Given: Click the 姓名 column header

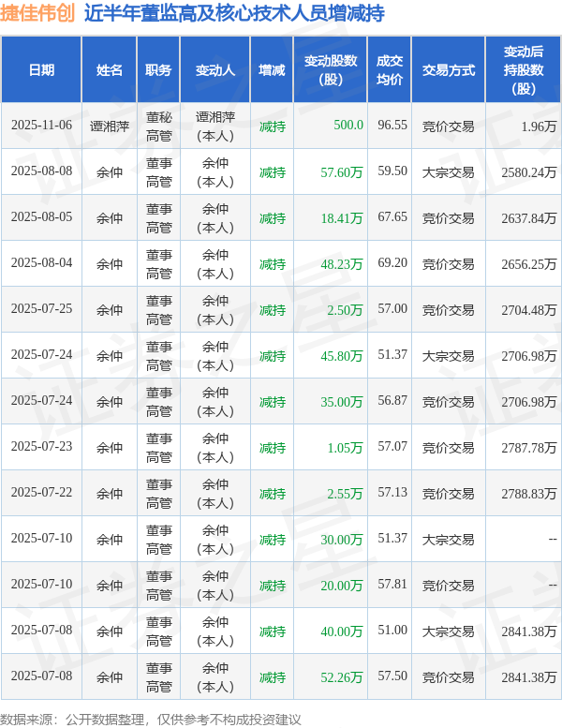Looking at the screenshot, I should 110,70.
